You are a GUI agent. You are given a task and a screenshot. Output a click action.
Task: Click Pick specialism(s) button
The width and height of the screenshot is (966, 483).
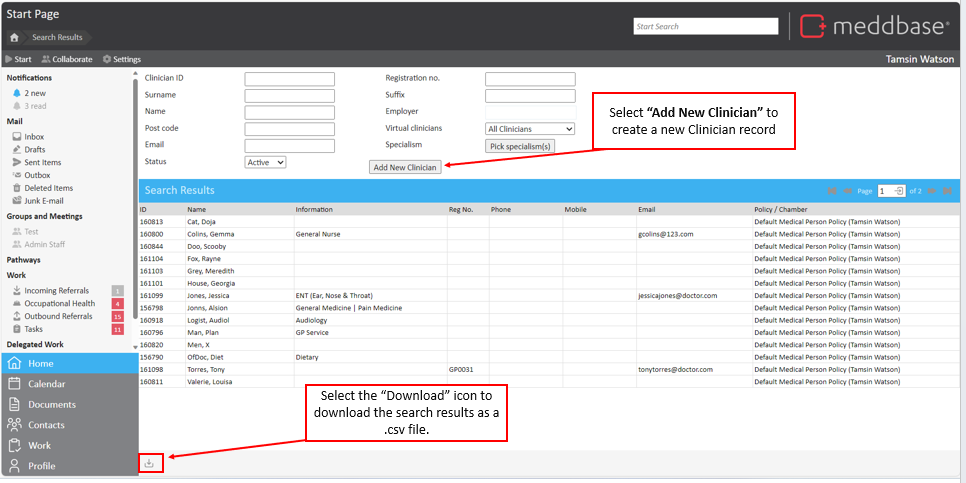click(x=519, y=146)
